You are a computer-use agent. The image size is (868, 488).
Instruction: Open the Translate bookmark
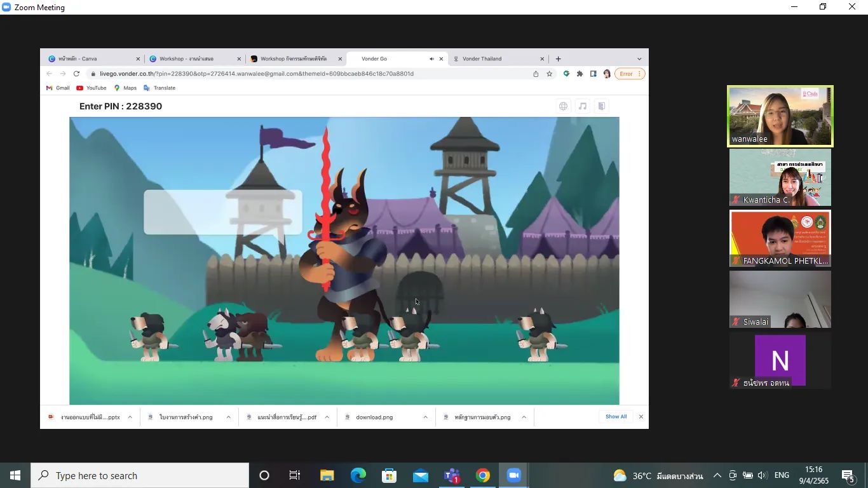point(159,88)
